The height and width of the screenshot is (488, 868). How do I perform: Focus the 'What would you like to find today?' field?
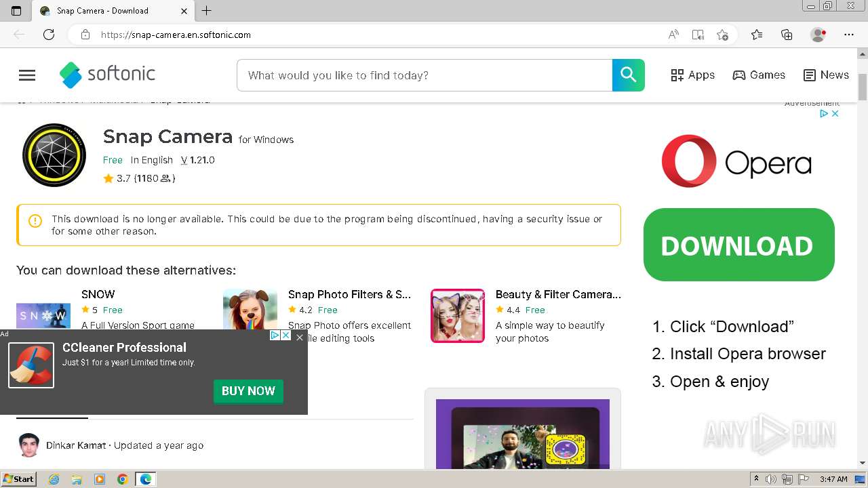[x=425, y=75]
